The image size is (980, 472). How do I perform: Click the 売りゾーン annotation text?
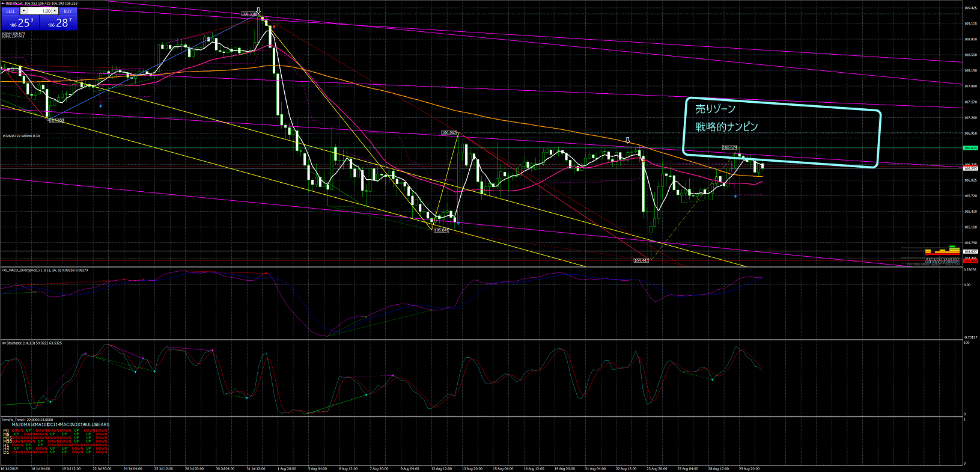[x=715, y=109]
